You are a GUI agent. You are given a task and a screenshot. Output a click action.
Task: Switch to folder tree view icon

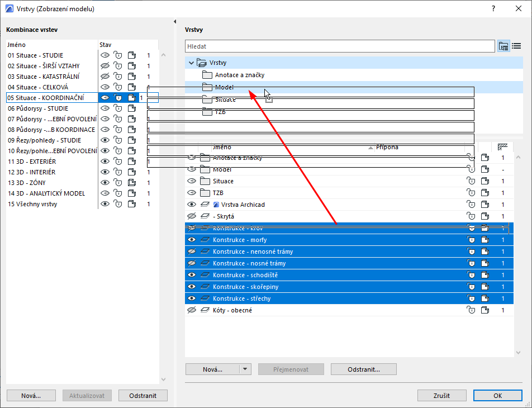click(x=503, y=46)
